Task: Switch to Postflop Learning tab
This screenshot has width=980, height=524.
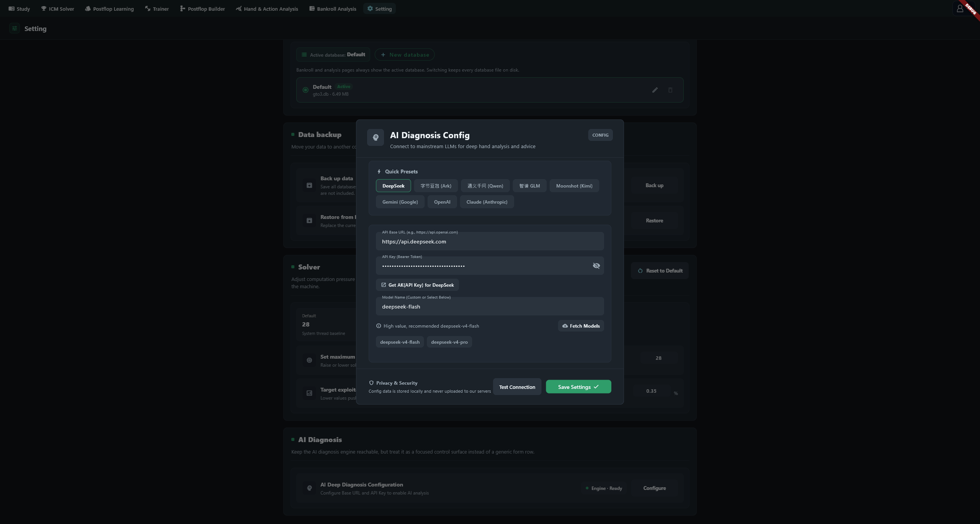Action: point(109,8)
